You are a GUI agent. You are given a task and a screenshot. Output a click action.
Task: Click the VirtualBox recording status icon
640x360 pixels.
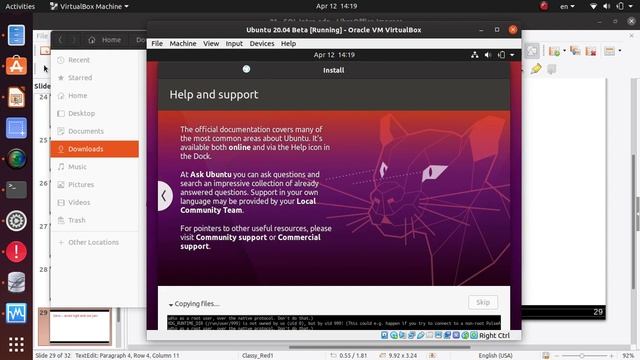[447, 335]
